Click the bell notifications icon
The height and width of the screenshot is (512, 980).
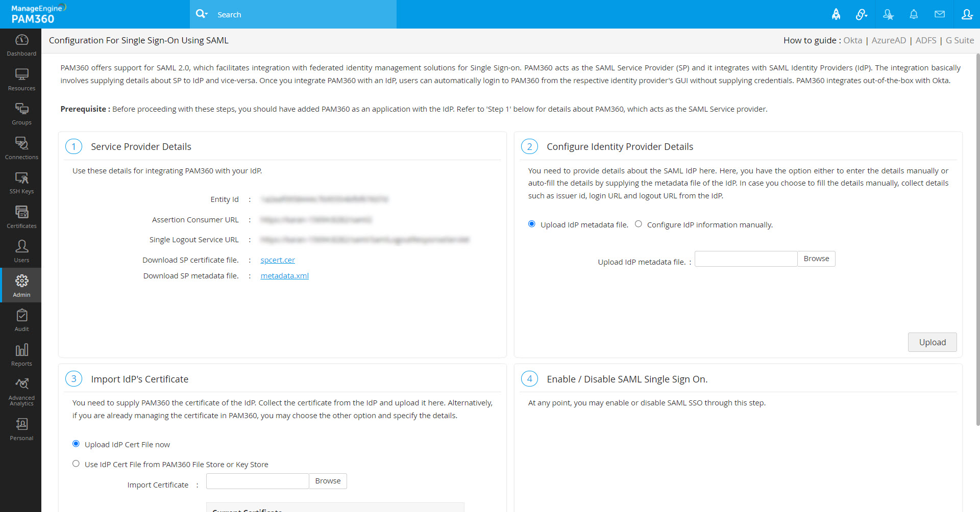coord(914,14)
